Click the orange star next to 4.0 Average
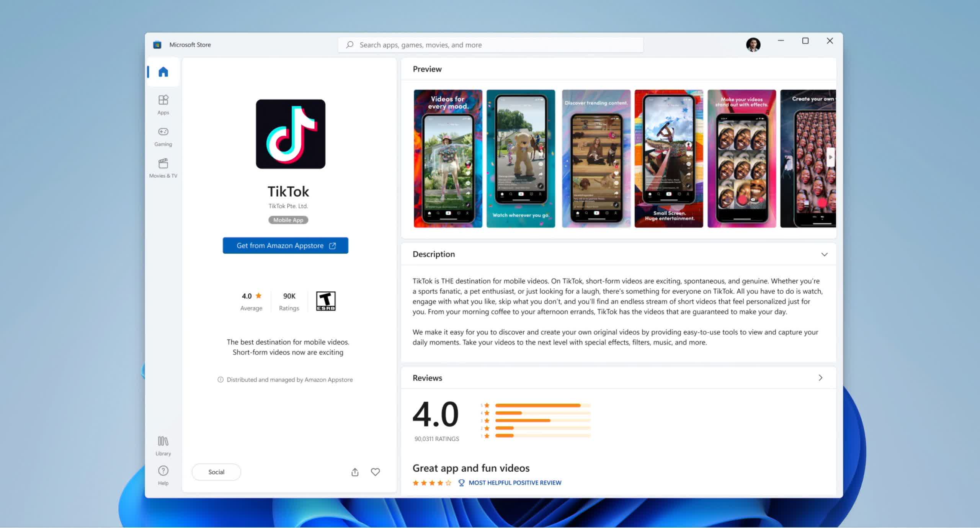 258,296
